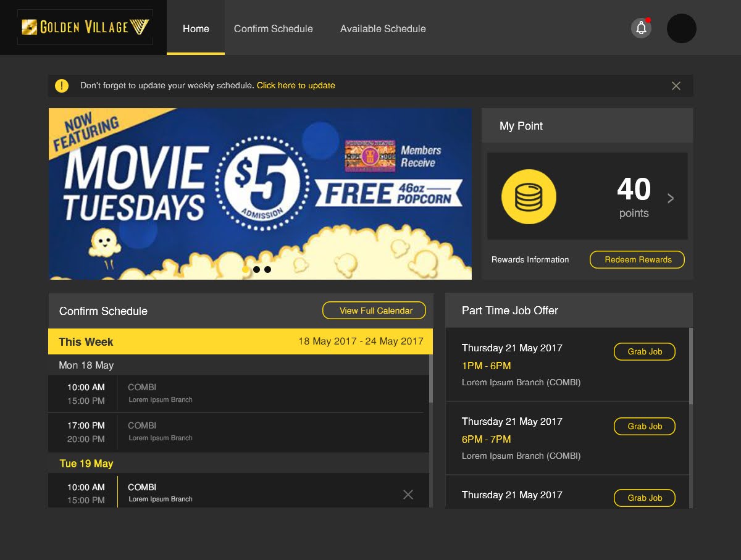Dismiss the weekly schedule reminder bar

[x=676, y=86]
